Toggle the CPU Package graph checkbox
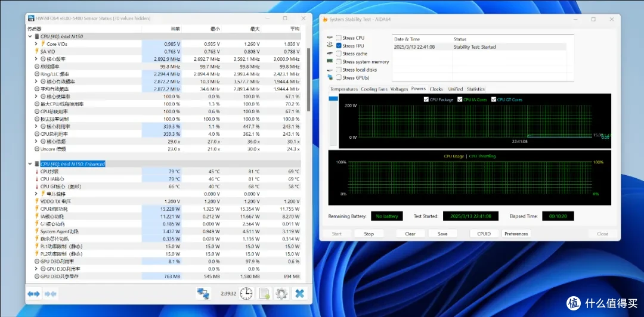The height and width of the screenshot is (317, 644). 426,100
